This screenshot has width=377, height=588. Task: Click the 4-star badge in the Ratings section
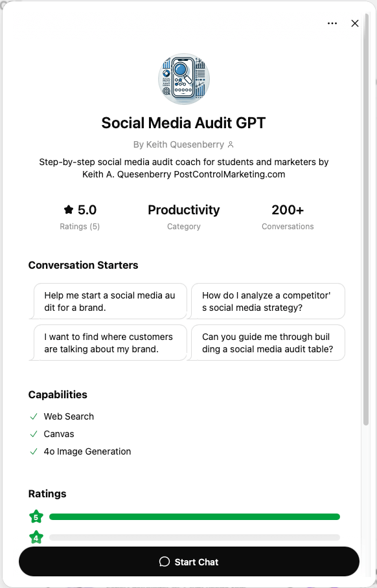[x=36, y=537]
